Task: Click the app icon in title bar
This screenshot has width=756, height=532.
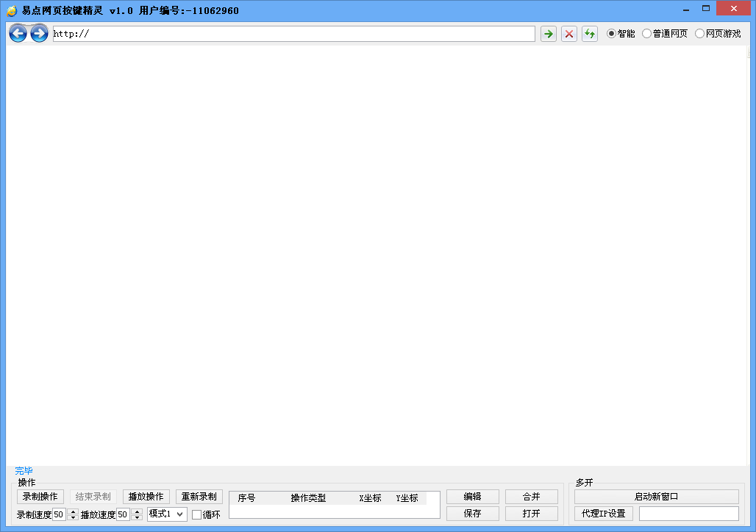Action: (12, 10)
